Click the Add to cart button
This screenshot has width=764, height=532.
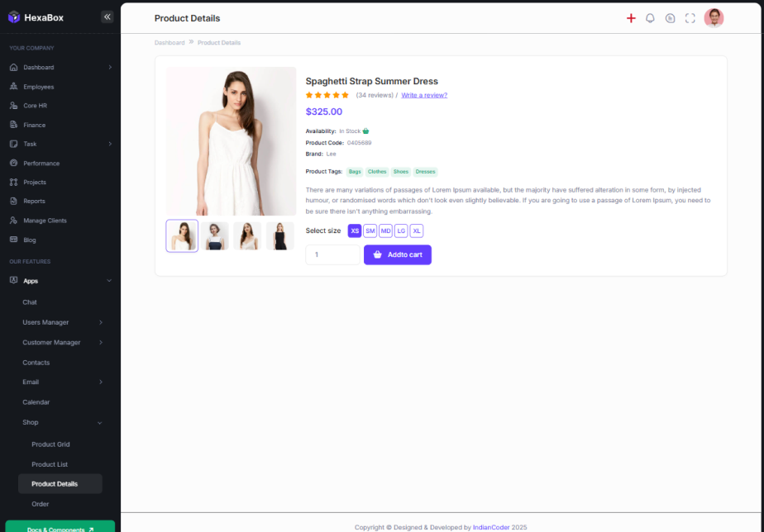(x=398, y=254)
